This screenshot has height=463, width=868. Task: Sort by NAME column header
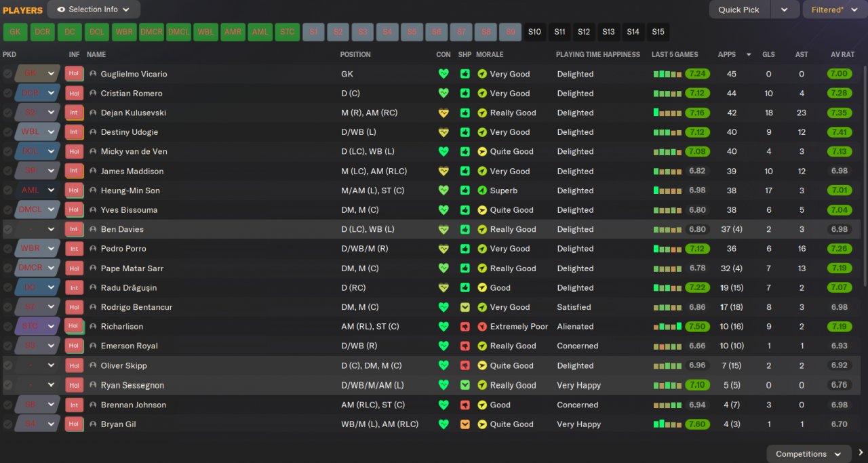pos(96,54)
